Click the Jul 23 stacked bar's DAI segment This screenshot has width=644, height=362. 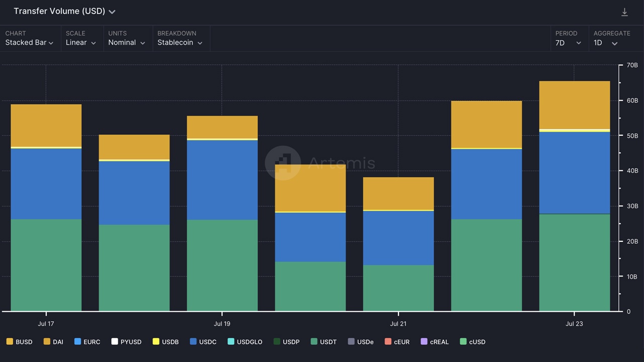coord(574,105)
